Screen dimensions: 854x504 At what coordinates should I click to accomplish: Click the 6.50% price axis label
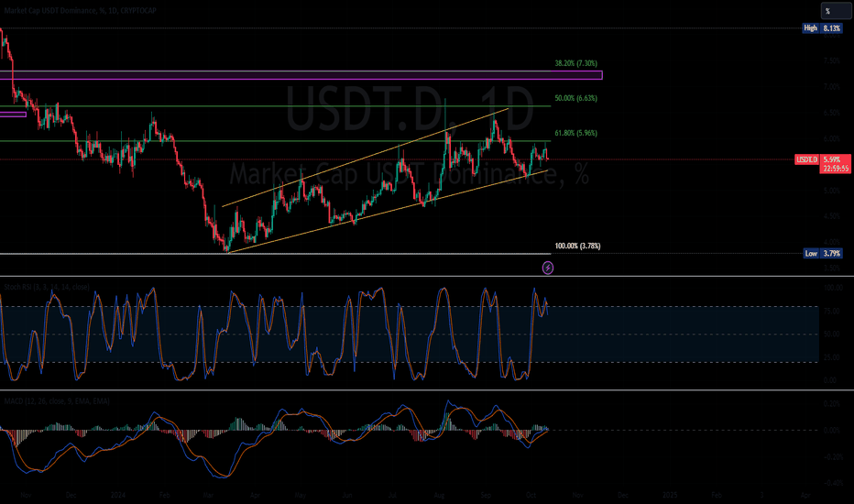[831, 113]
